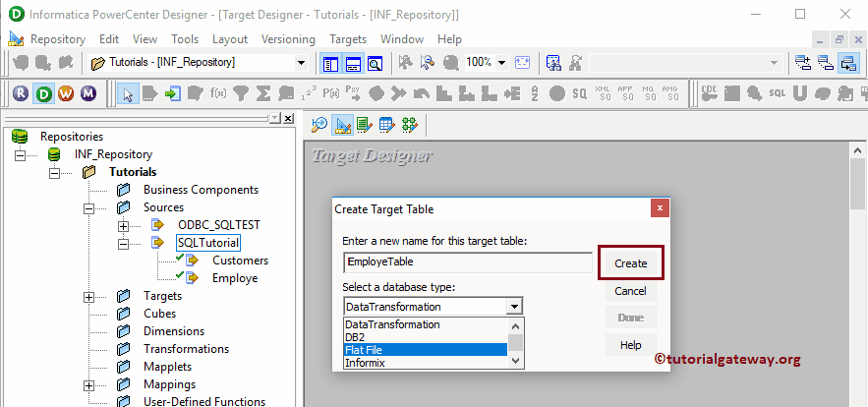The height and width of the screenshot is (407, 868).
Task: Click the green arrow transformation icon
Action: click(173, 93)
